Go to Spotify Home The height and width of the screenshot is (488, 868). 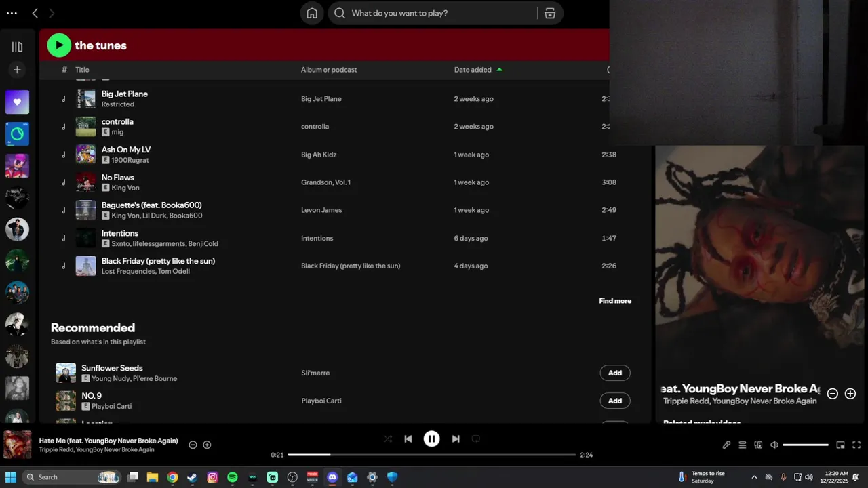(312, 13)
